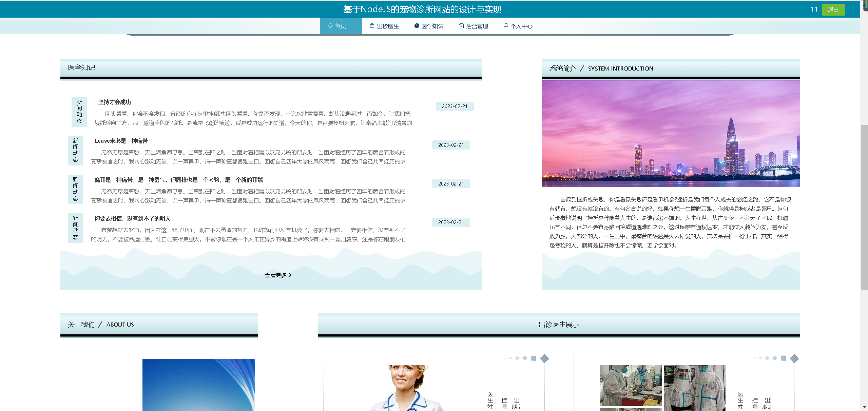This screenshot has width=868, height=411.
Task: Click the 新闻动态 badge beside Leave未必是一种痛苦
Action: 75,150
